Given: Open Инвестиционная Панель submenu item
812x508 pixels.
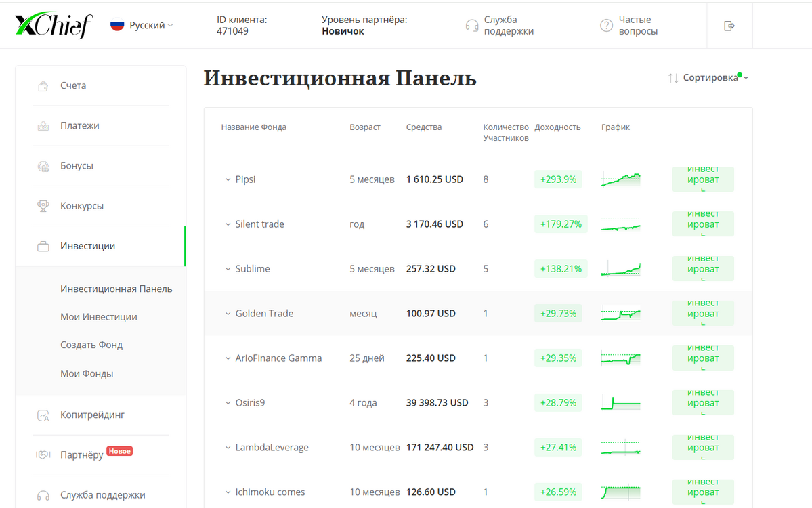Looking at the screenshot, I should coord(116,289).
